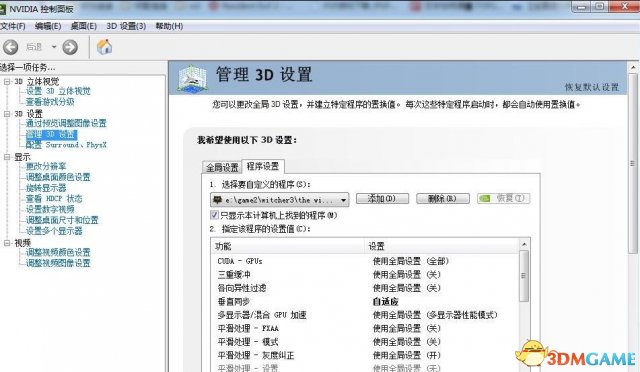This screenshot has width=640, height=372.
Task: Open back history dropdown arrow
Action: click(x=54, y=47)
